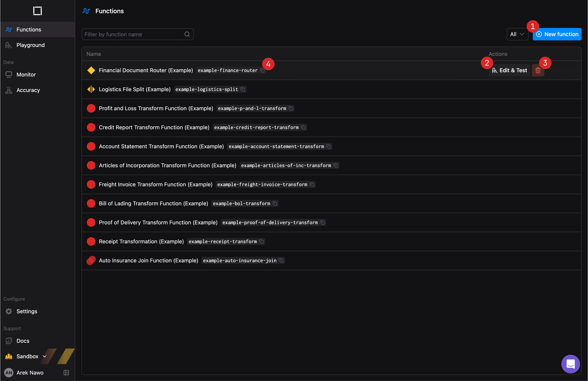Delete the Financial Document Router function
Image resolution: width=588 pixels, height=381 pixels.
click(538, 70)
